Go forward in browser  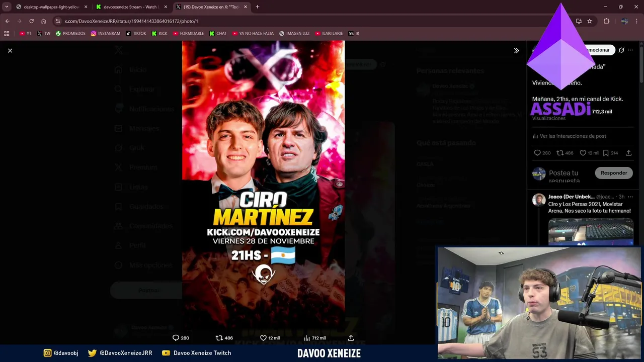coord(19,21)
